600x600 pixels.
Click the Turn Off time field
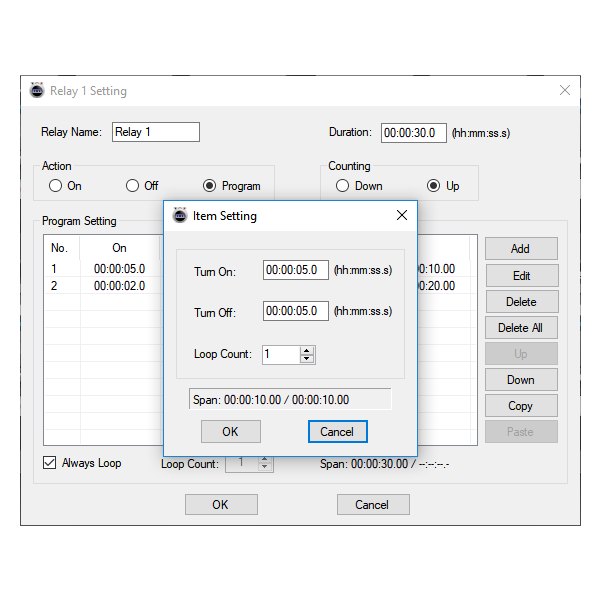point(295,311)
